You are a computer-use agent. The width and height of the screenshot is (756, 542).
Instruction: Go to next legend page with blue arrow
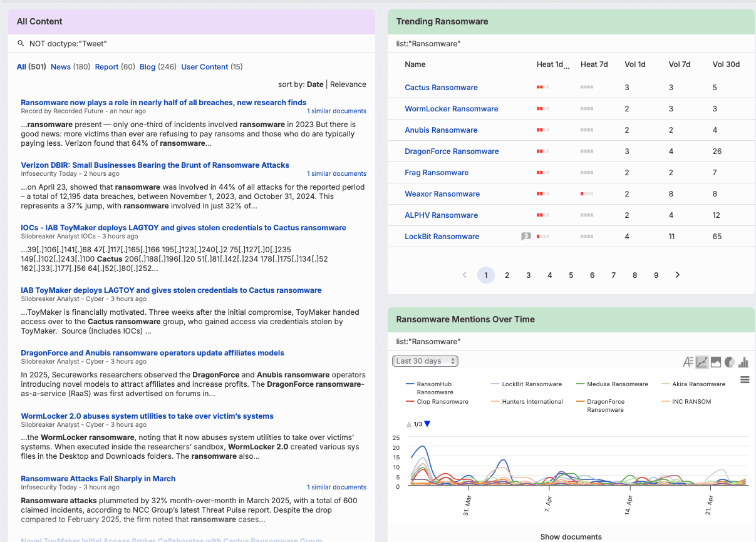(x=427, y=424)
